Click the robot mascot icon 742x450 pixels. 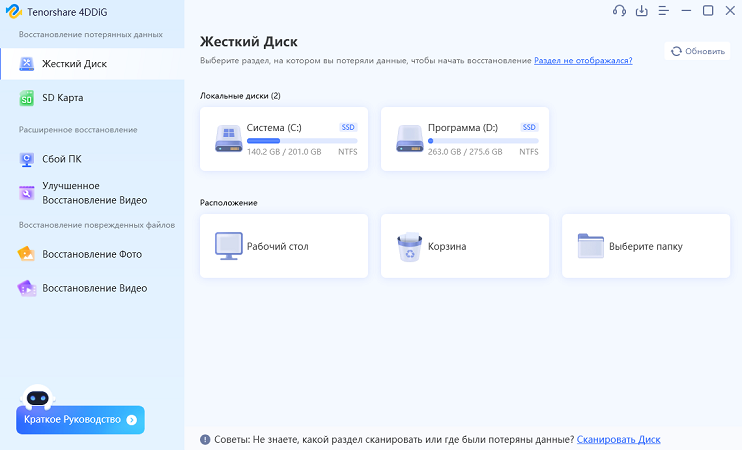37,397
